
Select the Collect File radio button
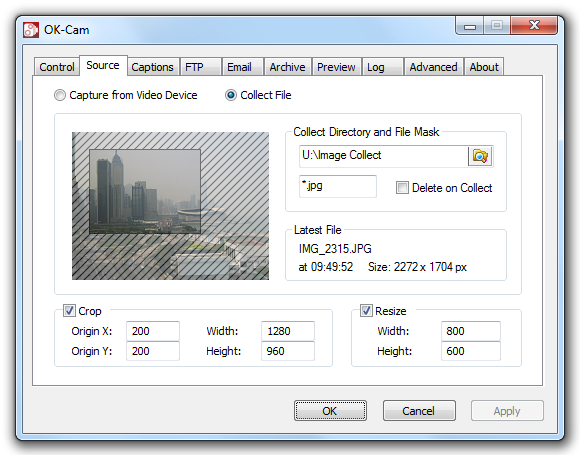231,95
